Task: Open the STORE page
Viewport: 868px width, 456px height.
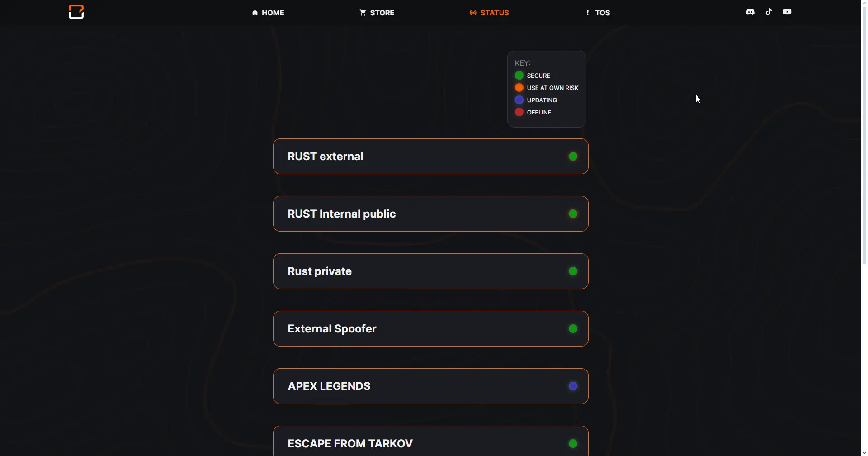Action: tap(377, 13)
